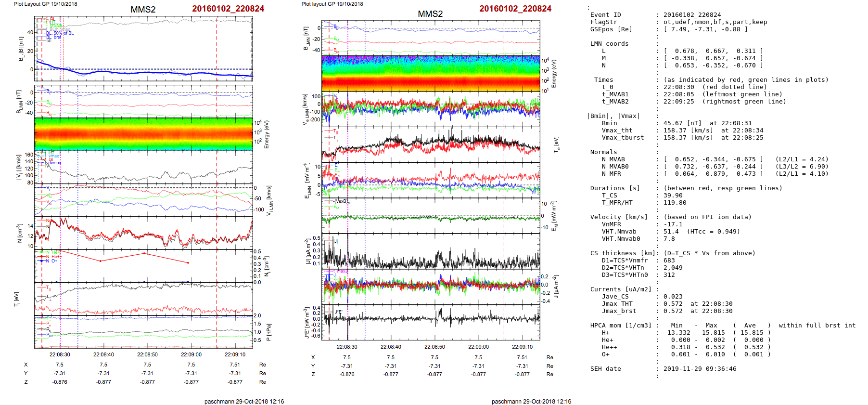
Task: Click the 22:09:00 tick on the right plot time axis
Action: tap(478, 347)
